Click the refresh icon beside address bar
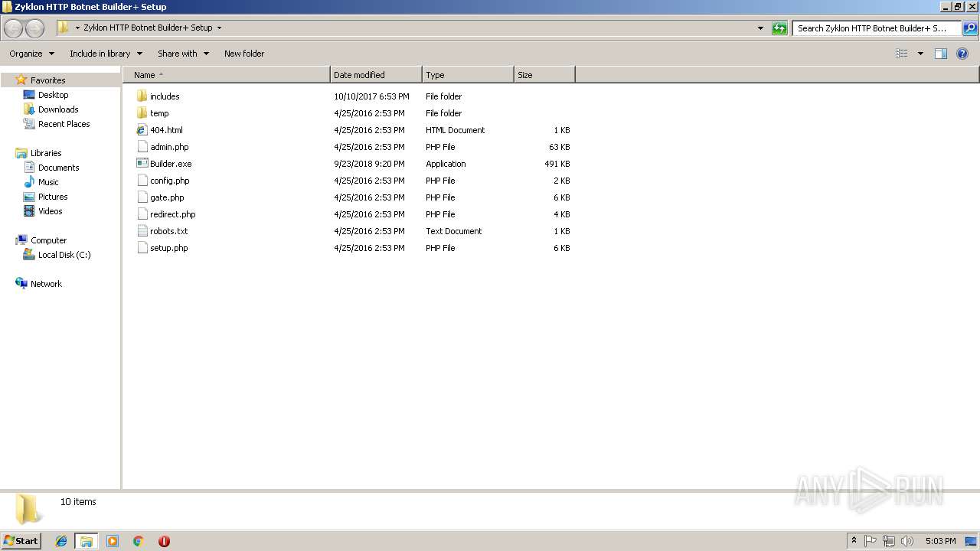The image size is (980, 551). click(779, 28)
